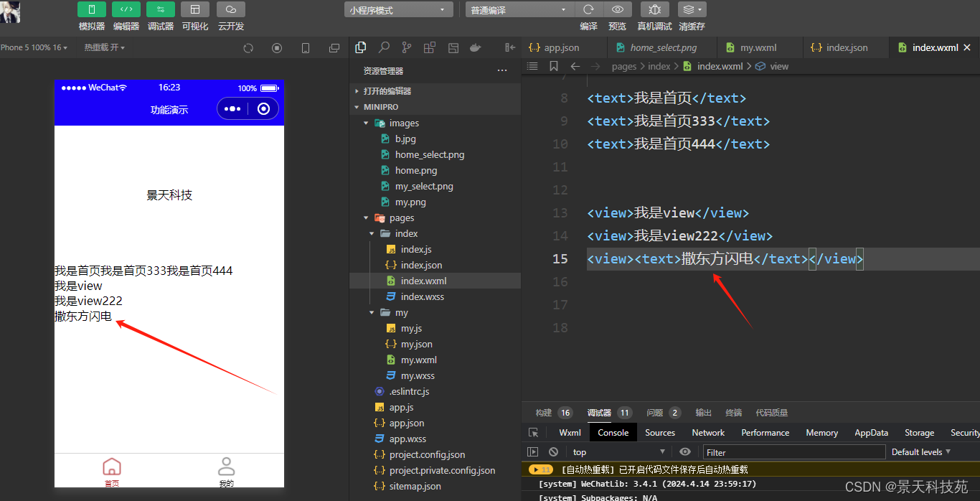Open the iPhone 5 device dropdown
This screenshot has height=501, width=980.
pyautogui.click(x=34, y=47)
